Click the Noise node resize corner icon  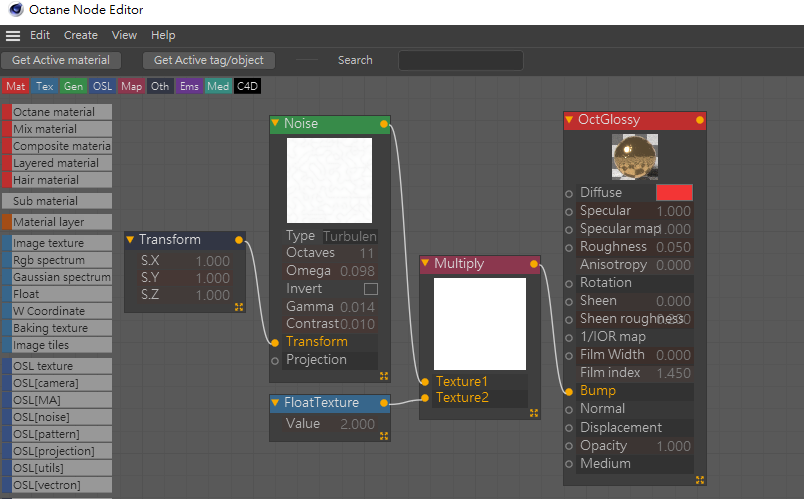tap(384, 376)
